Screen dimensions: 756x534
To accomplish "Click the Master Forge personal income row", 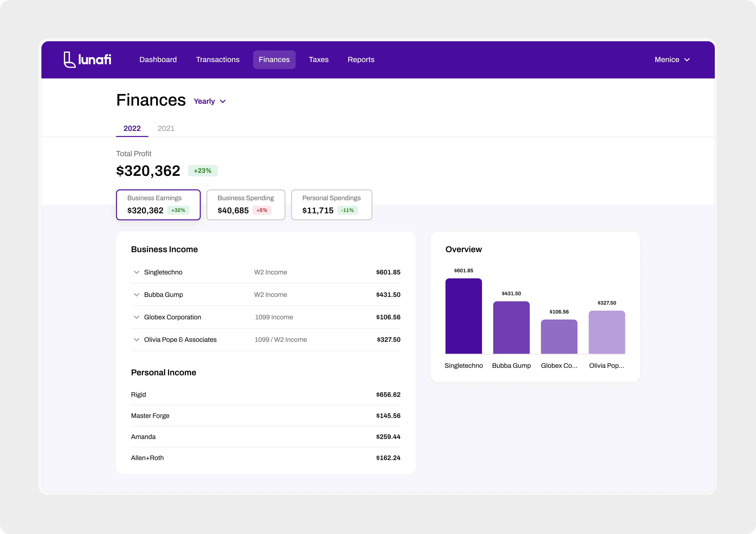I will (266, 416).
